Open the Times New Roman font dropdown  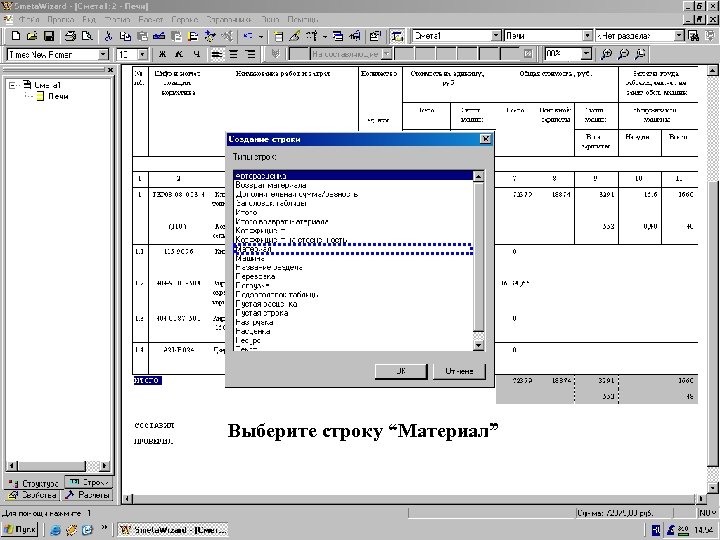pos(103,55)
